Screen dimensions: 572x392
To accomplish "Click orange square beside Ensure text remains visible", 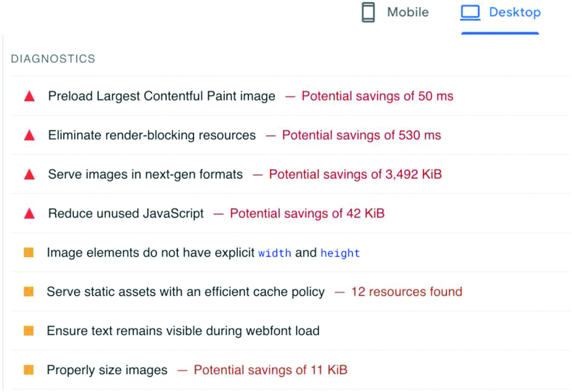I will [x=29, y=331].
